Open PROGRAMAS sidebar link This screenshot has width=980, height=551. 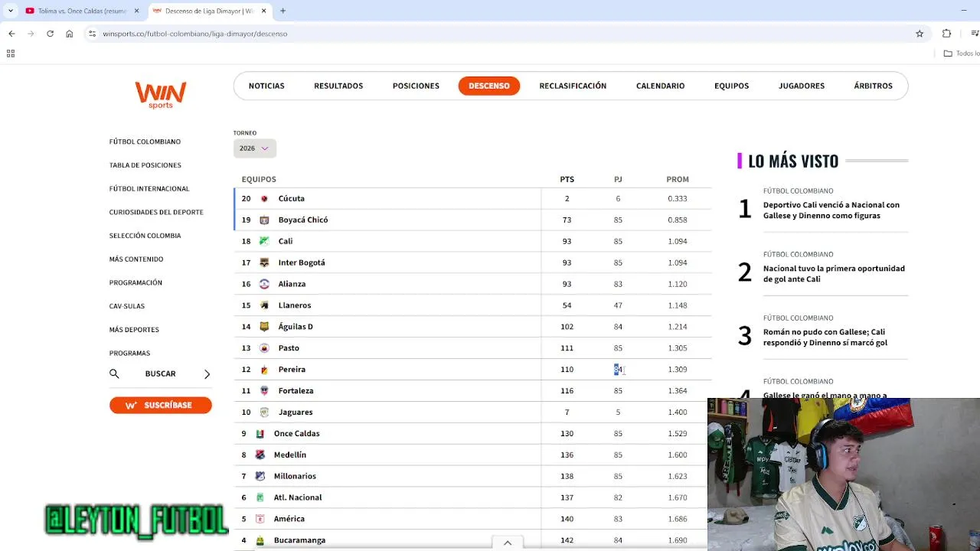[x=129, y=353]
